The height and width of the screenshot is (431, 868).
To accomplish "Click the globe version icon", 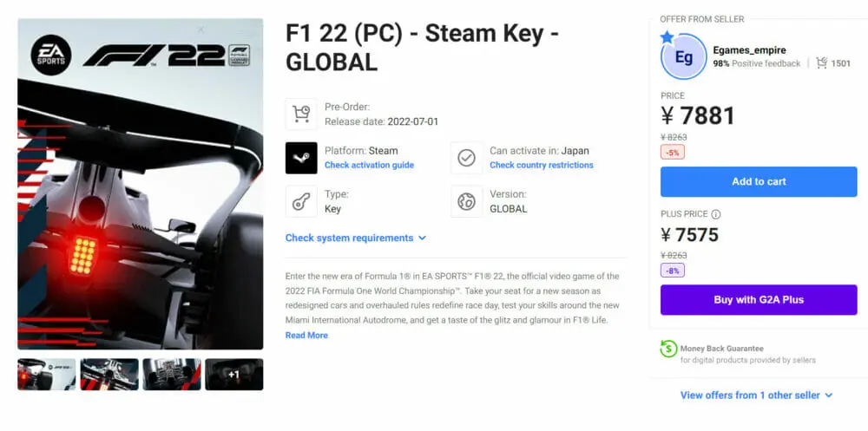I will (467, 201).
